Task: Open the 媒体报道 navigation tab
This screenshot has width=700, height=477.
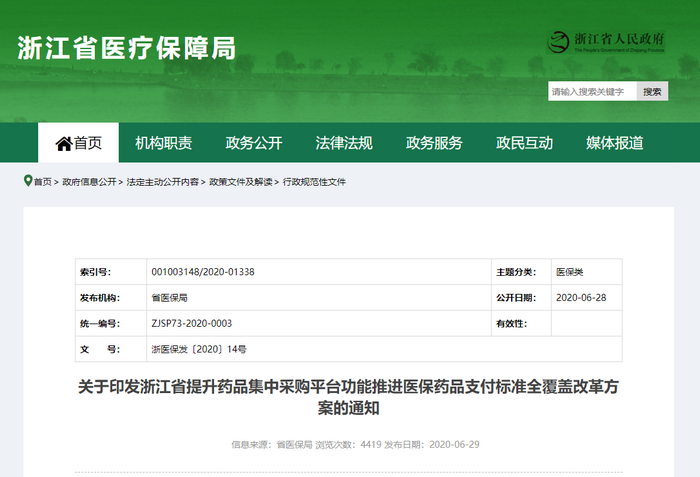Action: [x=614, y=143]
